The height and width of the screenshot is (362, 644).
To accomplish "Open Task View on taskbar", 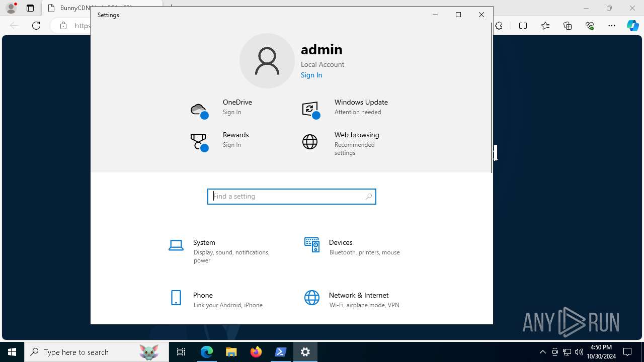I will [181, 352].
